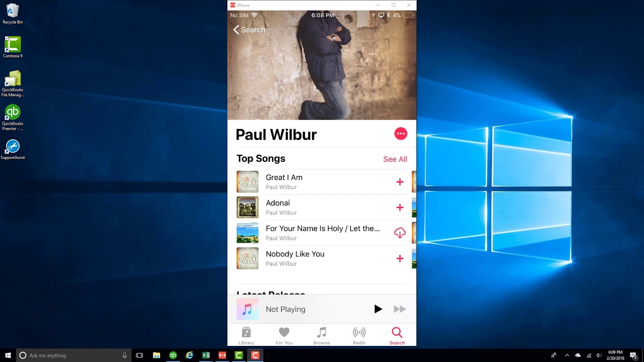Show hidden system tray icons
This screenshot has height=362, width=644.
click(x=567, y=355)
